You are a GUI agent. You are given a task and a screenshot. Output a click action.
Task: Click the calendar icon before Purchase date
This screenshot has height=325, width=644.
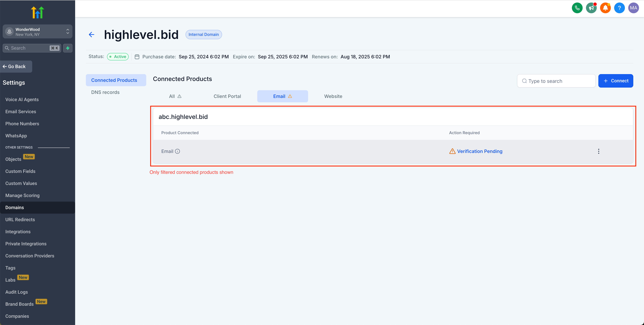(x=137, y=57)
